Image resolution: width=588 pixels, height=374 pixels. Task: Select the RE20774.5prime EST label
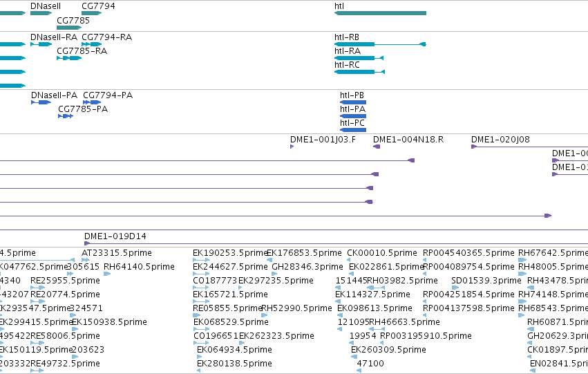(65, 294)
